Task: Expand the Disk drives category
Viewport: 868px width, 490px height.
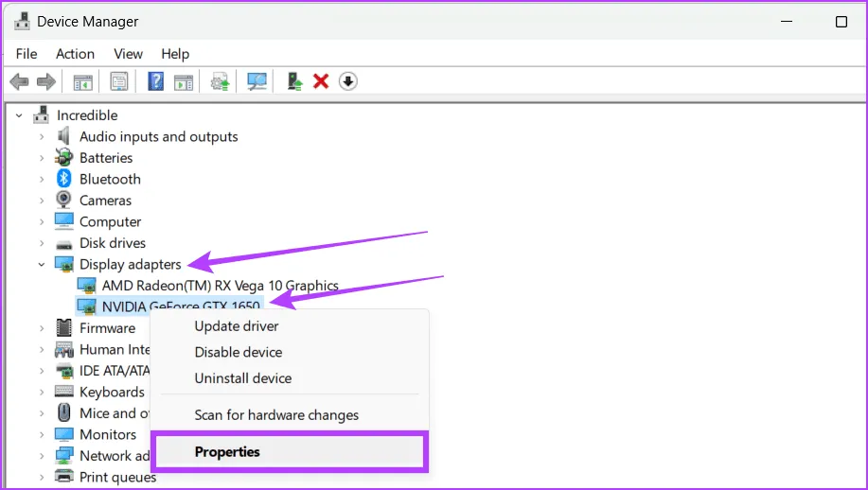Action: pyautogui.click(x=42, y=243)
